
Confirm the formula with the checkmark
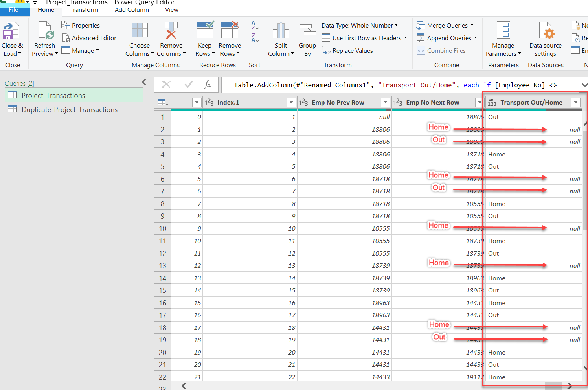[188, 85]
